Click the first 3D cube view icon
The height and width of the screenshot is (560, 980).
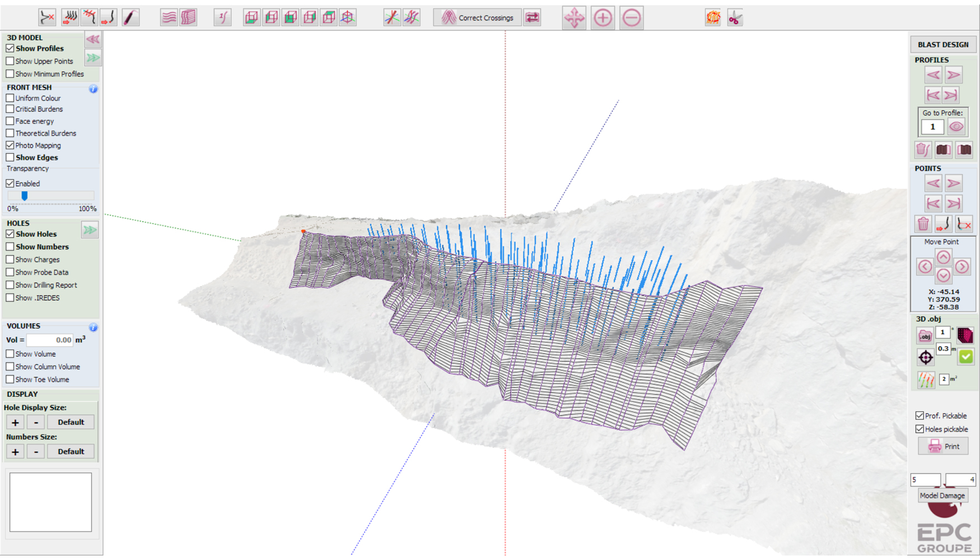tap(251, 17)
